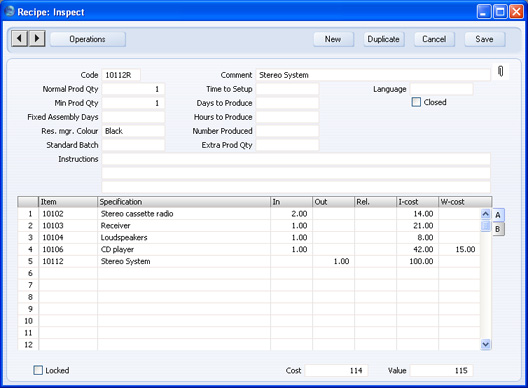This screenshot has width=528, height=388.
Task: Click the application icon in title bar
Action: (x=9, y=11)
